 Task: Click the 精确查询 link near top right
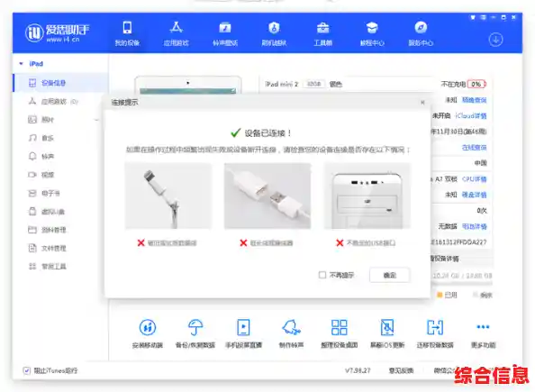coord(474,100)
